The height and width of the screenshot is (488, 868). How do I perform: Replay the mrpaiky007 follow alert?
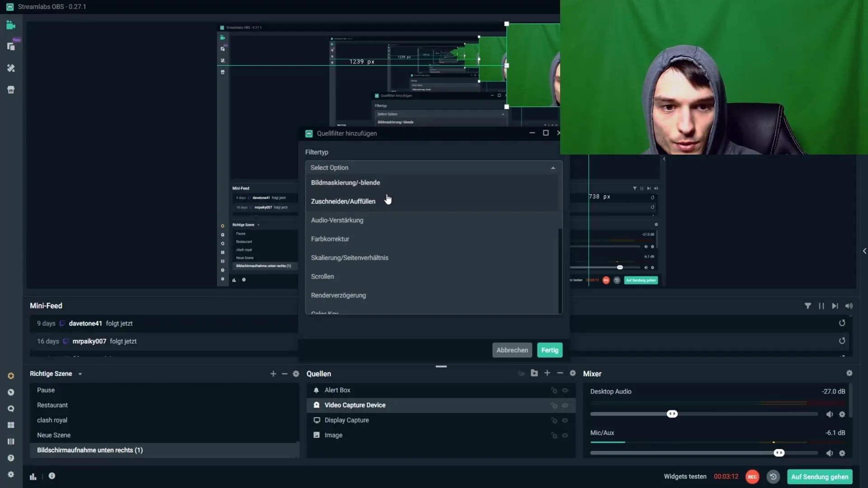(842, 341)
